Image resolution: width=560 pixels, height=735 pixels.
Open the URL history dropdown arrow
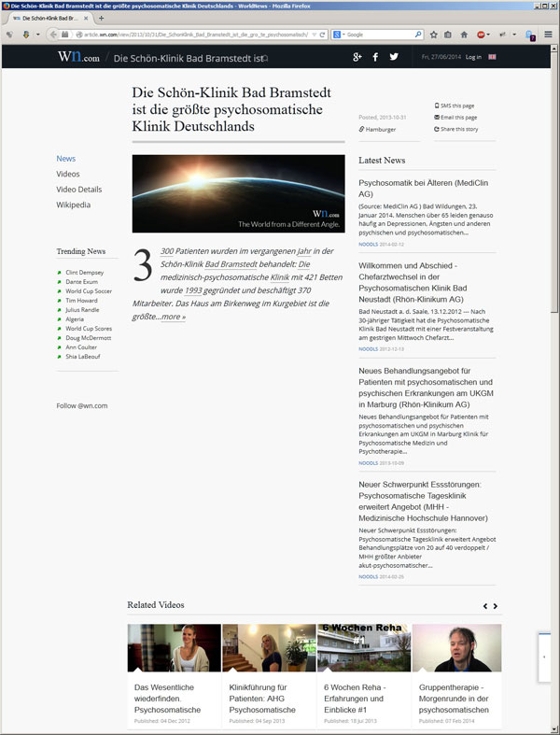point(315,35)
